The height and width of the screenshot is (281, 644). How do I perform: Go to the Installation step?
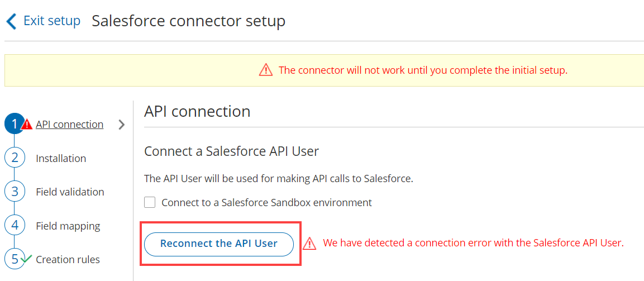pos(61,159)
